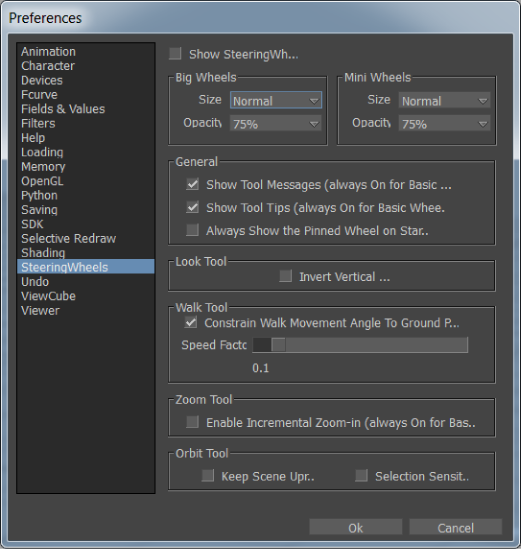Viewport: 521px width, 549px height.
Task: Click the Cancel button
Action: [x=456, y=527]
